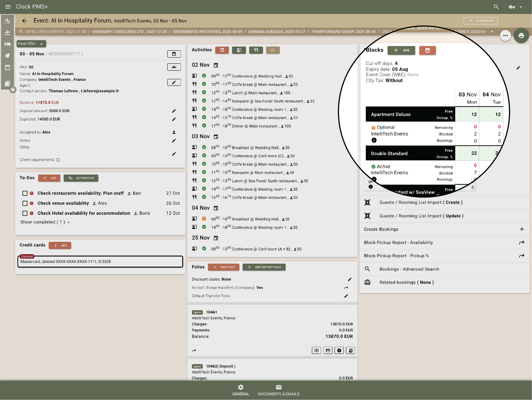Viewport: 532px width, 400px height.
Task: Open the hamburger navigation menu
Action: 8,7
